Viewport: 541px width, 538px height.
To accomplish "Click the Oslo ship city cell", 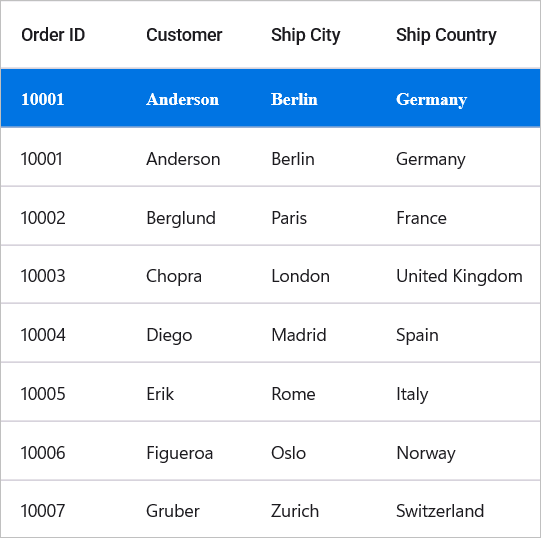I will [x=288, y=453].
